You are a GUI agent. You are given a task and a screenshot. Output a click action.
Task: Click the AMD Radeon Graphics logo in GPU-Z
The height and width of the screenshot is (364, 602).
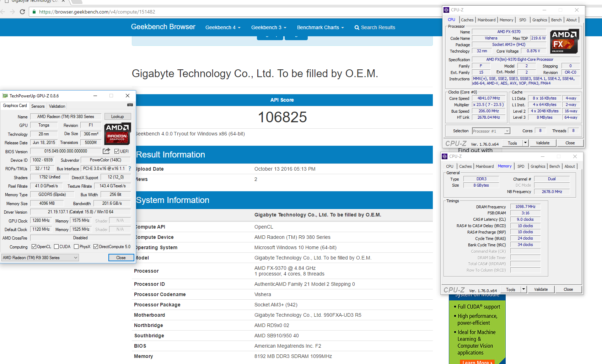coord(117,133)
